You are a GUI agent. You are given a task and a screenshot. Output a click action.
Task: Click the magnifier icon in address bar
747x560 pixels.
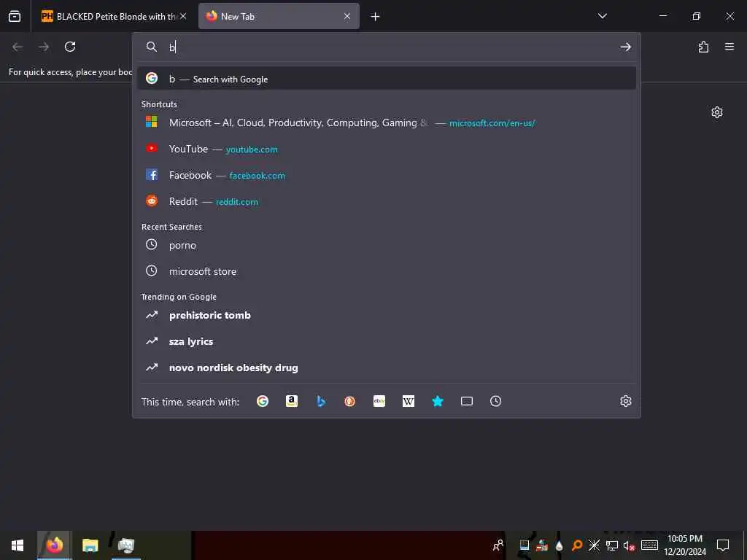[x=152, y=47]
